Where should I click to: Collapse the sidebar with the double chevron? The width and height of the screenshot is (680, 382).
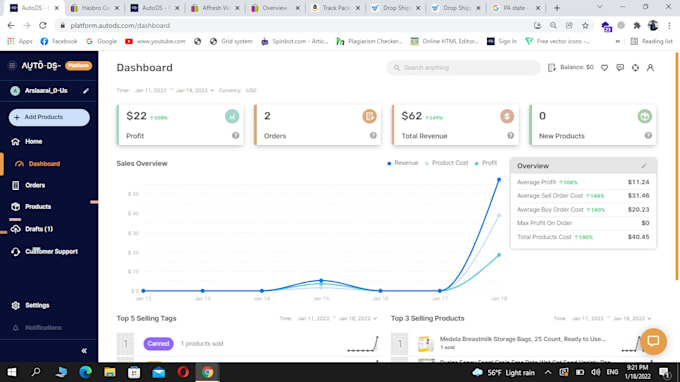84,351
